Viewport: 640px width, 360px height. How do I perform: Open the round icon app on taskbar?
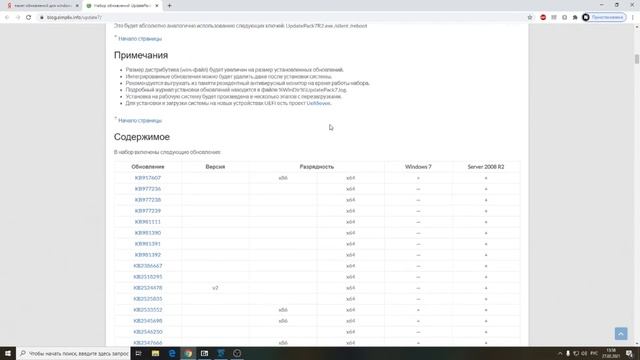(x=237, y=353)
